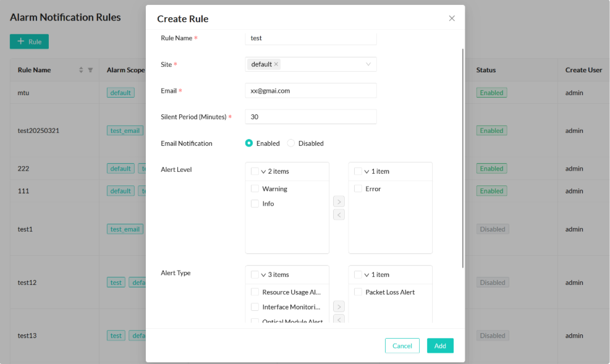Remove the default tag from Site field
The height and width of the screenshot is (364, 610).
click(276, 64)
